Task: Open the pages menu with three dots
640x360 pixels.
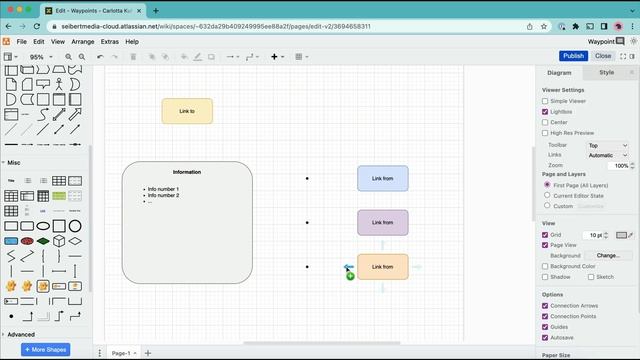Action: 100,353
